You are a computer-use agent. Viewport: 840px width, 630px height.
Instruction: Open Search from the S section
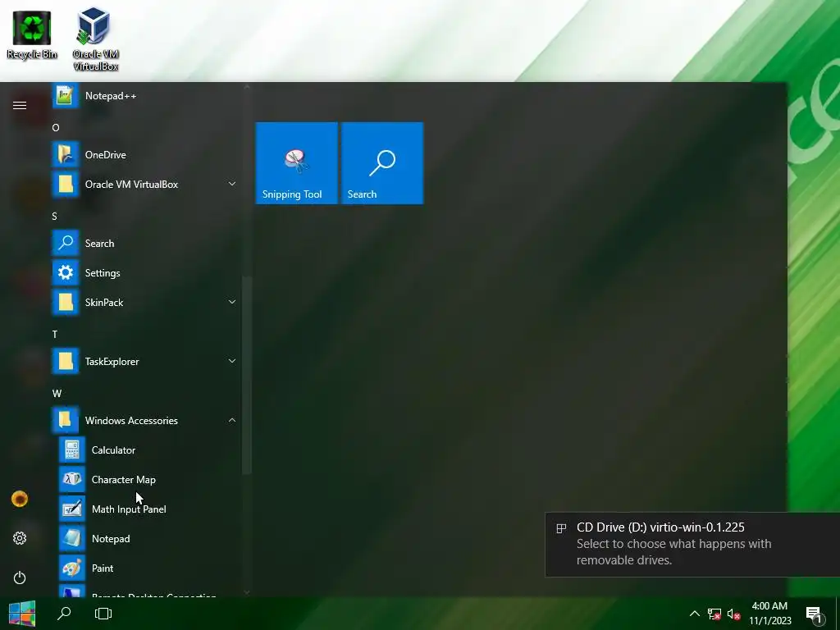tap(144, 243)
